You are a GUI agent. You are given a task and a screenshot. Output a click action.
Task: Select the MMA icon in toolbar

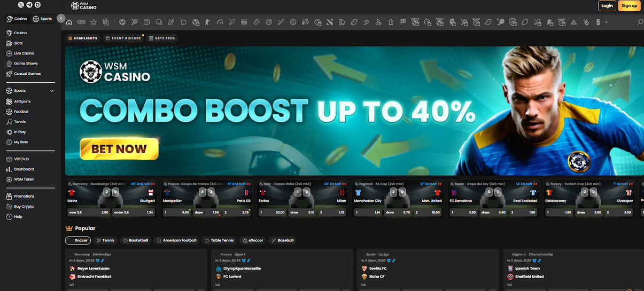244,22
